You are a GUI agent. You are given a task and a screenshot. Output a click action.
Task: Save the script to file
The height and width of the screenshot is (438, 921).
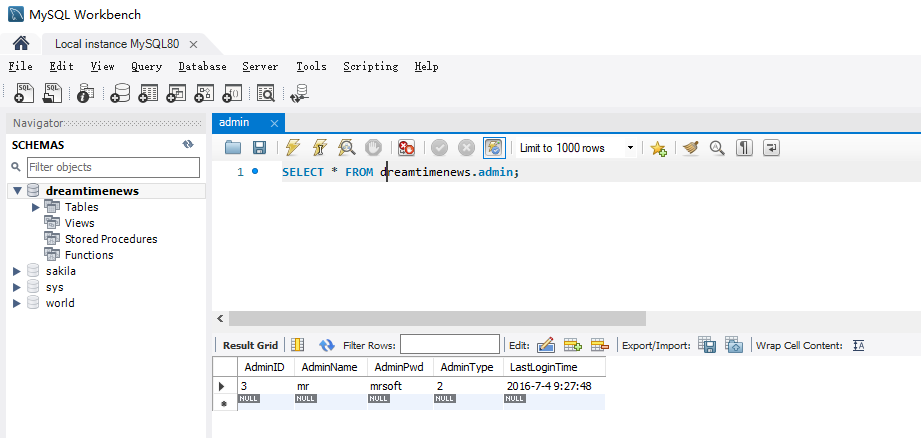259,148
